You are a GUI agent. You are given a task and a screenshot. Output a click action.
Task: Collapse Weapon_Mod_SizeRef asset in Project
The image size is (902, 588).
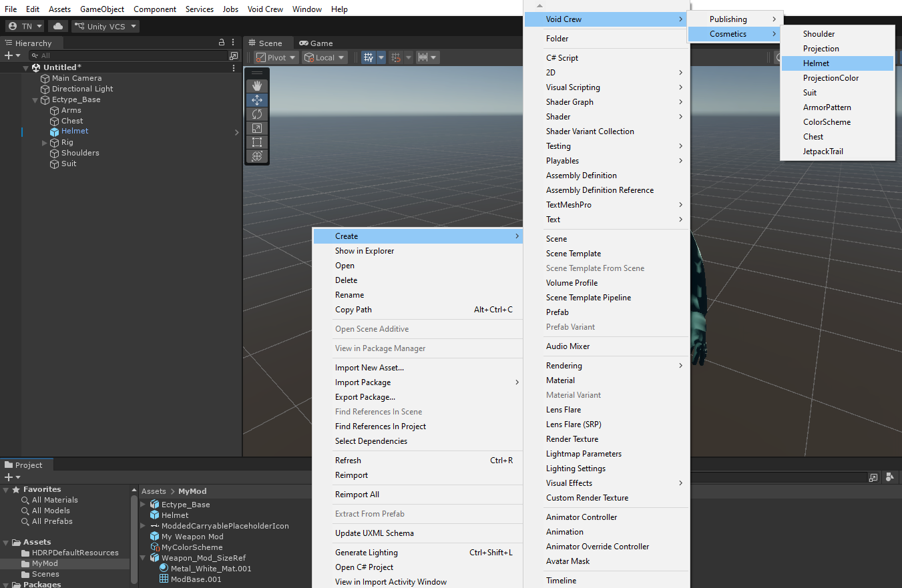[x=143, y=558]
